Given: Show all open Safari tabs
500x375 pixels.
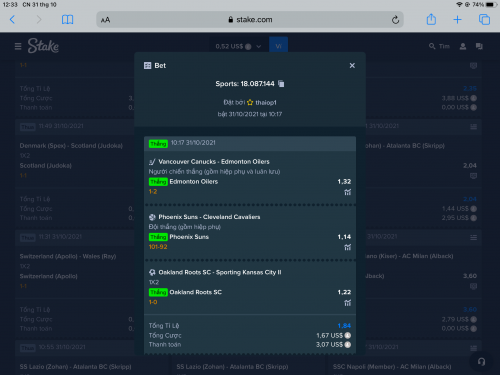Looking at the screenshot, I should click(x=484, y=20).
